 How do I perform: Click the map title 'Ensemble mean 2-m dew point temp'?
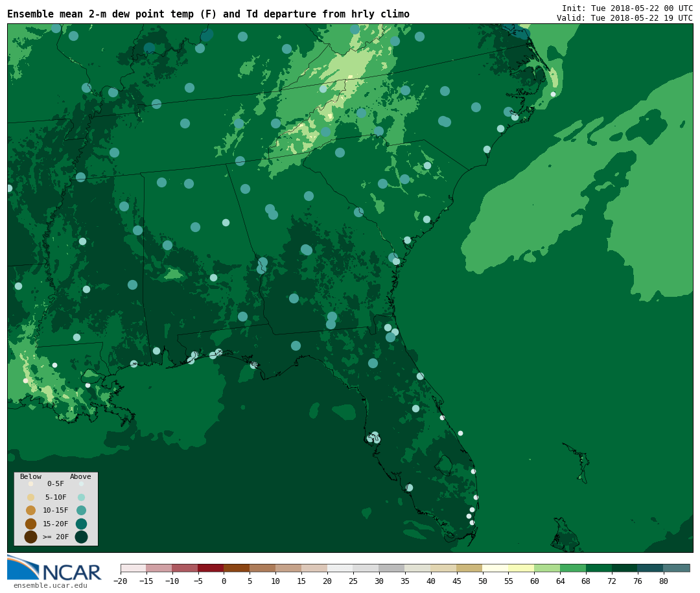(x=102, y=14)
